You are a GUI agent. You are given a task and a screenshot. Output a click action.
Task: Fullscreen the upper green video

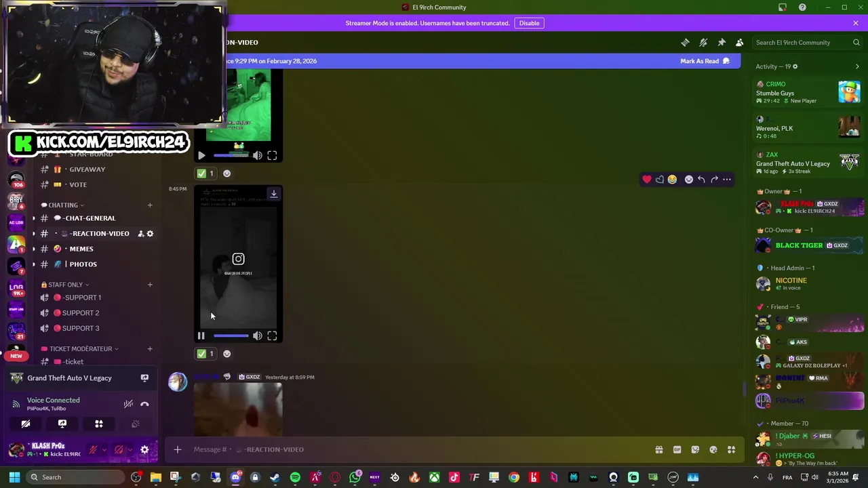[272, 155]
